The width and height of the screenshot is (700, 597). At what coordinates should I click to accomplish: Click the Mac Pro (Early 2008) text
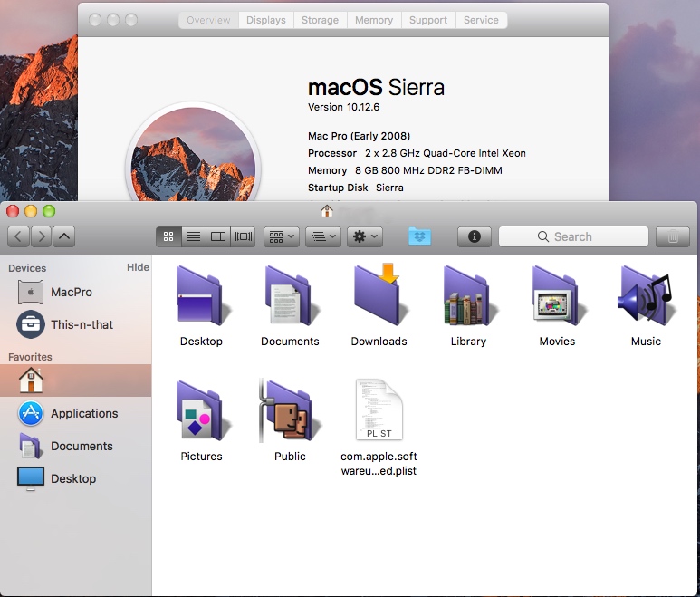[359, 136]
